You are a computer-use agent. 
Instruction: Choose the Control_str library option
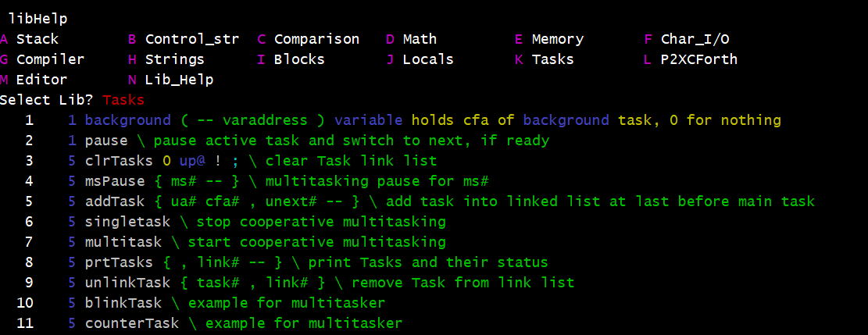(x=191, y=39)
